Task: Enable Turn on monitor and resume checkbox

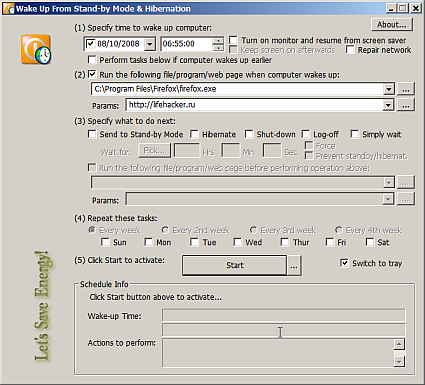Action: [233, 40]
